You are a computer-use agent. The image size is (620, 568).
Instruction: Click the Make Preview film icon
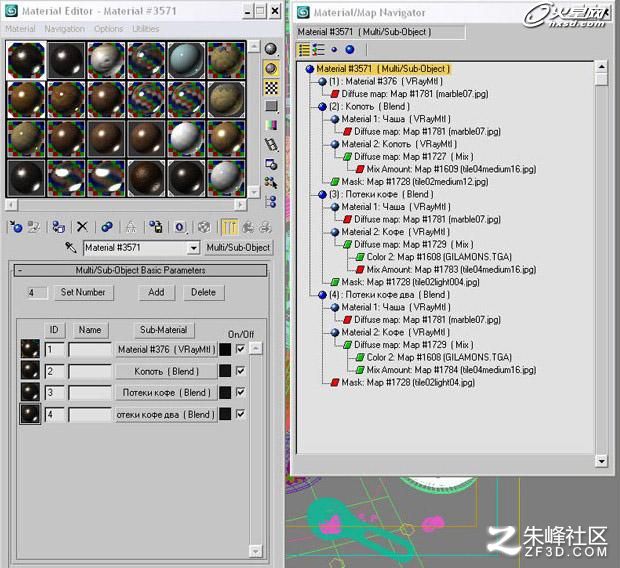pos(271,145)
